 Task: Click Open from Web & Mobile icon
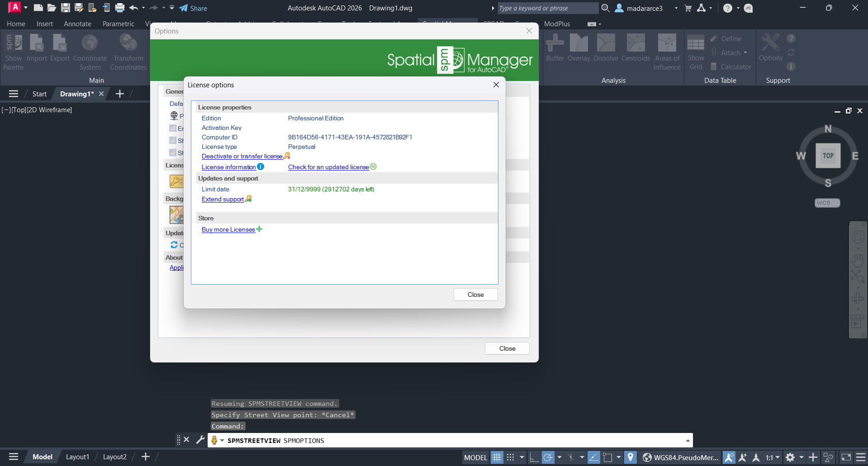[x=93, y=8]
